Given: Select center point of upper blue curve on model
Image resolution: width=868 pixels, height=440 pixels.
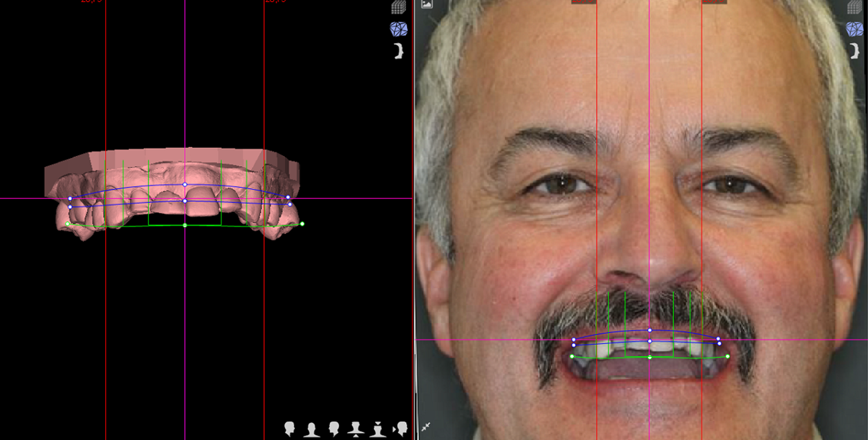Looking at the screenshot, I should click(x=185, y=185).
